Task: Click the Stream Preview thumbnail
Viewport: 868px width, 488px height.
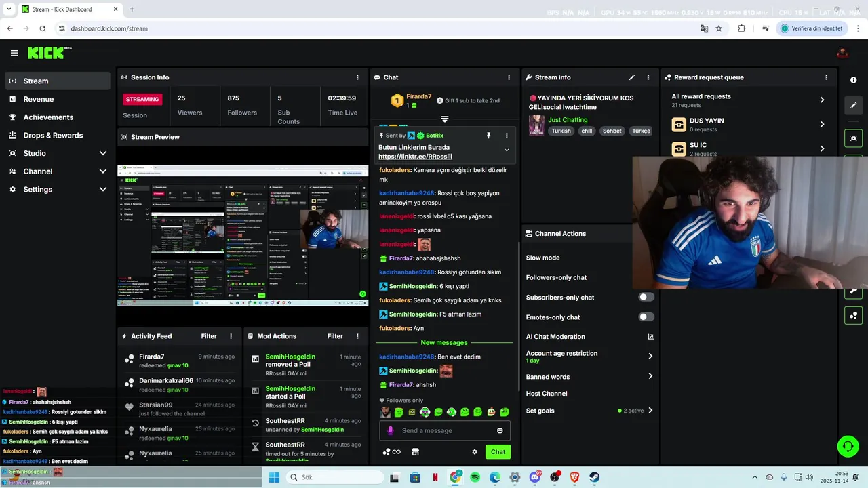Action: (x=243, y=235)
